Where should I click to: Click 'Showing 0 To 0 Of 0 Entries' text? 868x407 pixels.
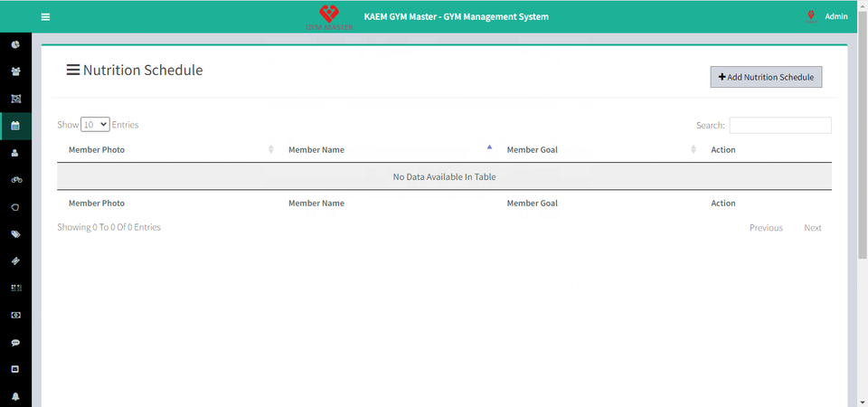[109, 227]
